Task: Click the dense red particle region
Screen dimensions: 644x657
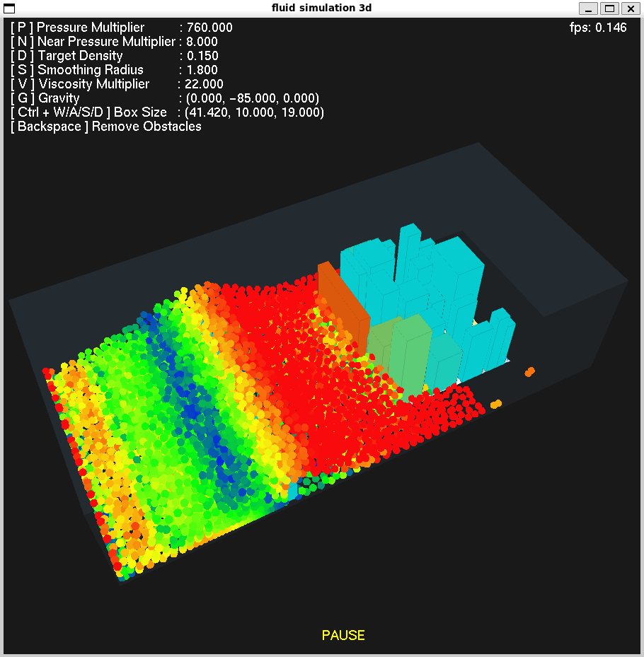Action: (311, 396)
